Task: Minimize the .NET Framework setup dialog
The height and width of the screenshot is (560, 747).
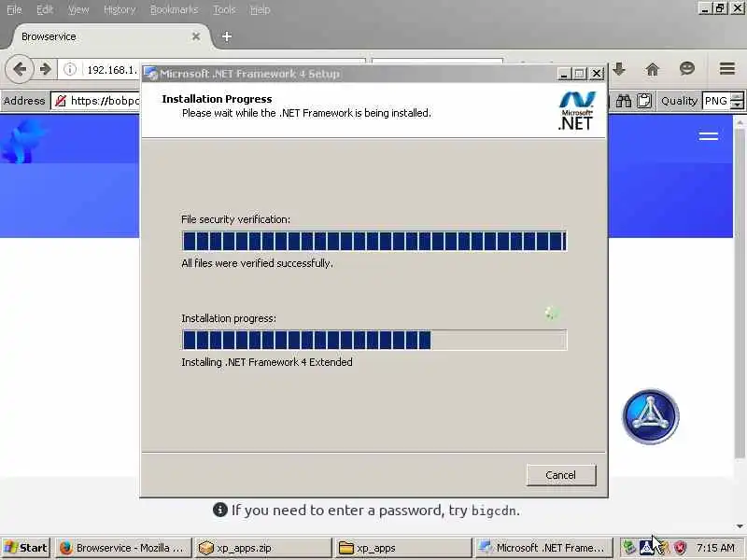Action: pyautogui.click(x=564, y=74)
